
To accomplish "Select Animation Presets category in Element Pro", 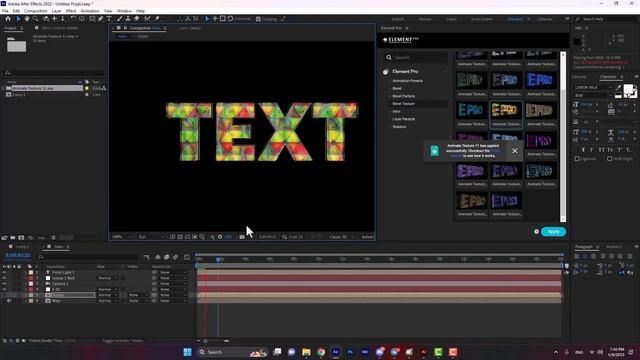I will (x=407, y=81).
